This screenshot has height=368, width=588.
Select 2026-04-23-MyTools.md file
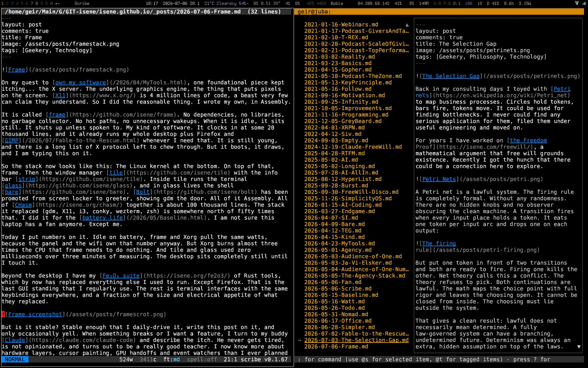point(339,243)
